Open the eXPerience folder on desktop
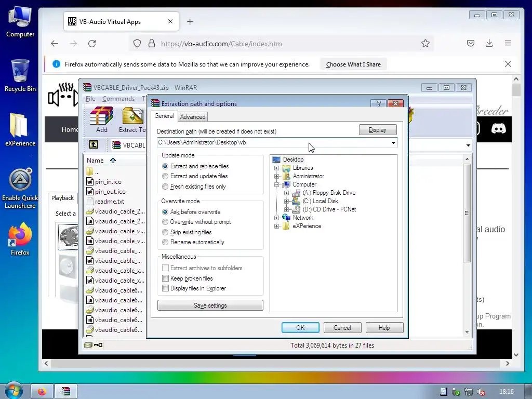This screenshot has width=532, height=399. coord(20,129)
